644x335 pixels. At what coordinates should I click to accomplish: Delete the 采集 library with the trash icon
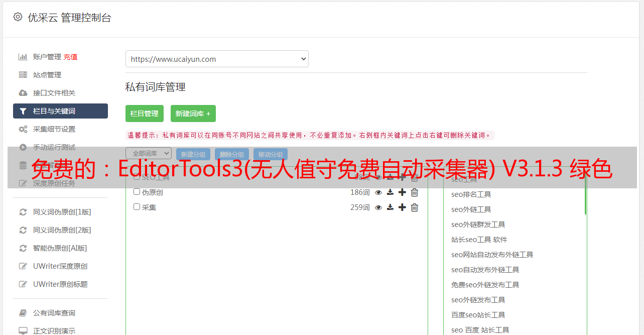[415, 207]
